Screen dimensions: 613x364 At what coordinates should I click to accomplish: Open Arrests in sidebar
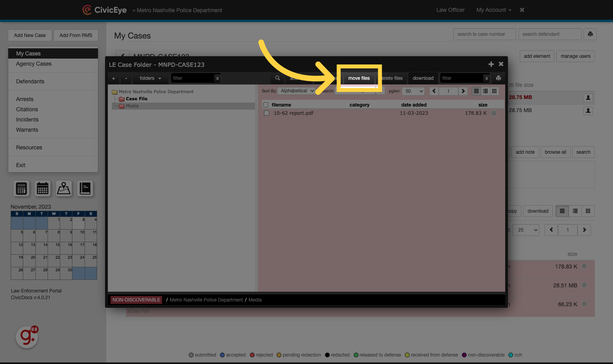[53, 99]
